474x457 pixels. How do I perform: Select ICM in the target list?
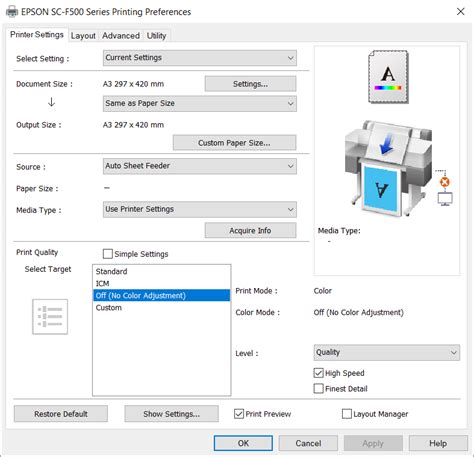(162, 283)
